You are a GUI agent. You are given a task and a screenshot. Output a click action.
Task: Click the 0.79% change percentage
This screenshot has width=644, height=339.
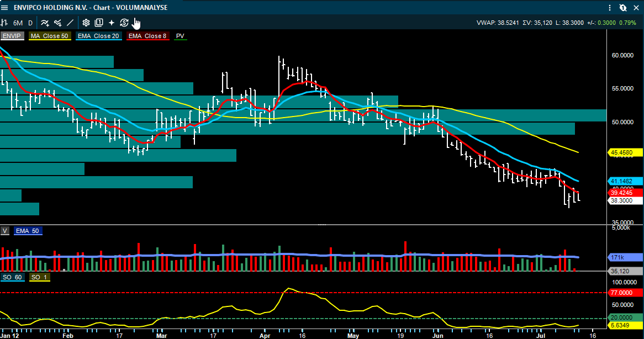(x=627, y=23)
